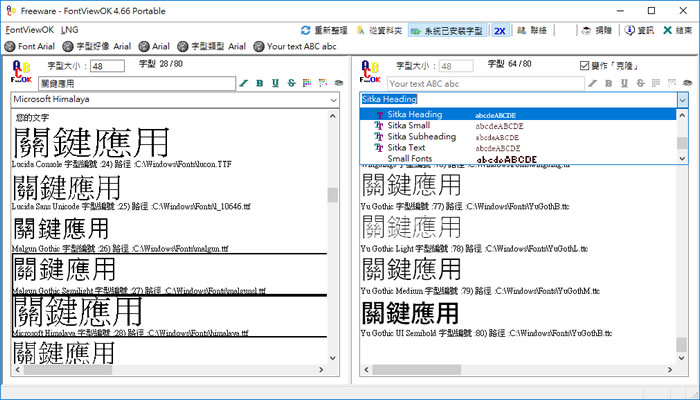Expand the Microsoft Himalaya font dropdown
Image resolution: width=700 pixels, height=400 pixels.
pos(334,100)
